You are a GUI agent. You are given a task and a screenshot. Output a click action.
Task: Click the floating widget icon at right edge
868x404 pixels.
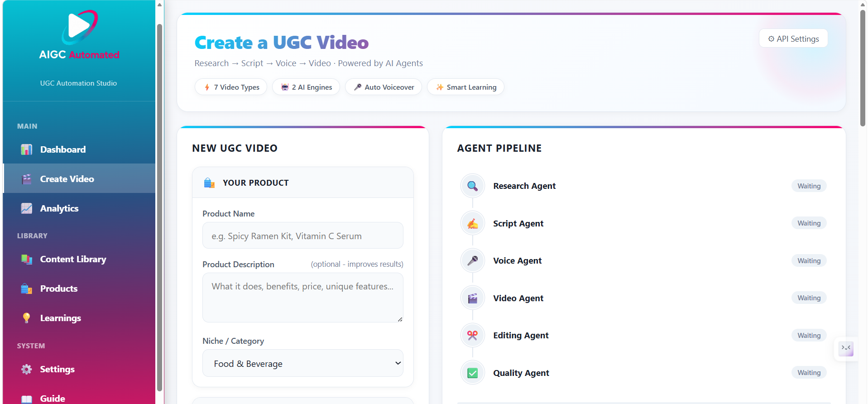click(x=846, y=348)
